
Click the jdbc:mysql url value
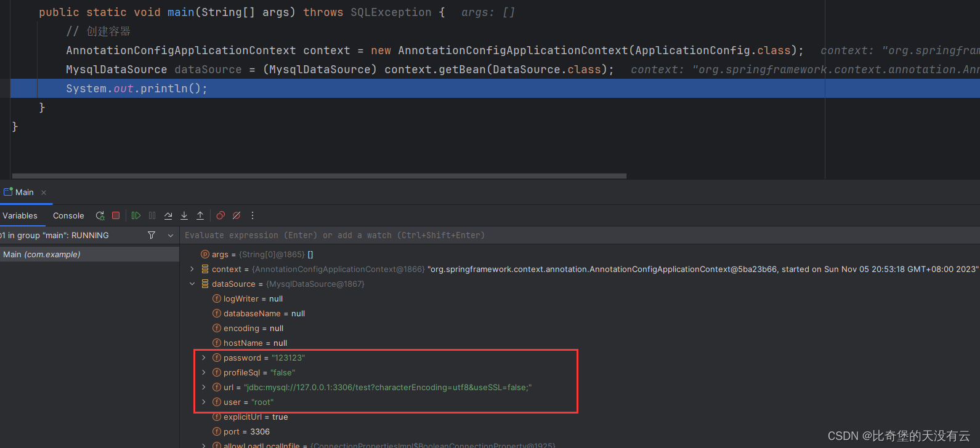[x=387, y=387]
